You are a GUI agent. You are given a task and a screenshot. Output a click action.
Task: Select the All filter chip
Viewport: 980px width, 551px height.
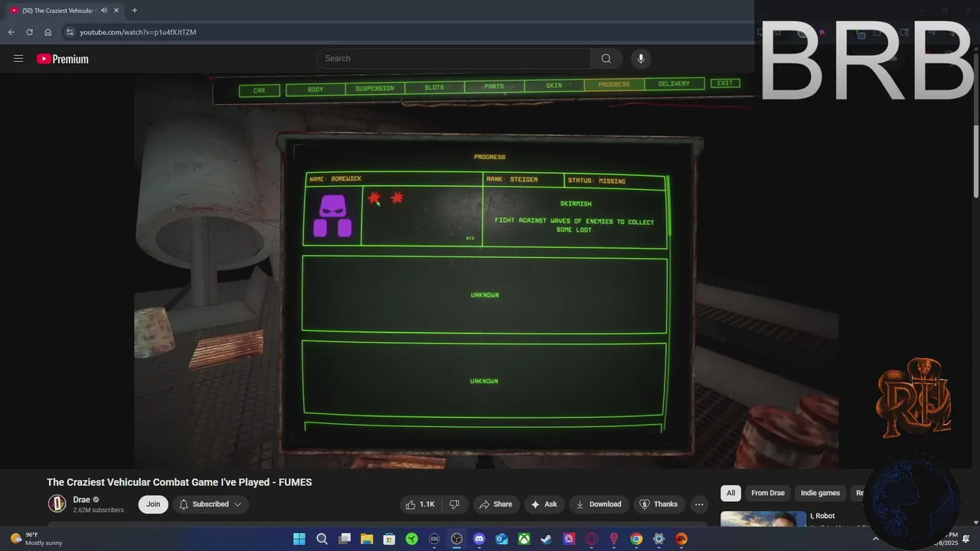tap(731, 493)
